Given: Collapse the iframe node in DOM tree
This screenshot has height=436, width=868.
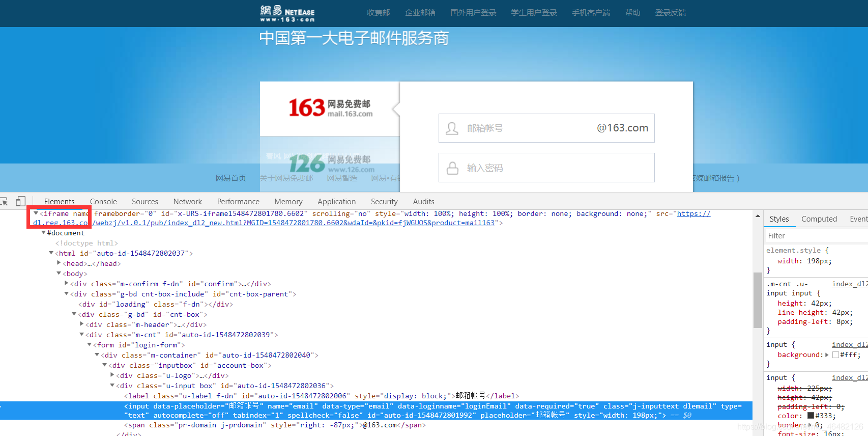Looking at the screenshot, I should [x=36, y=213].
